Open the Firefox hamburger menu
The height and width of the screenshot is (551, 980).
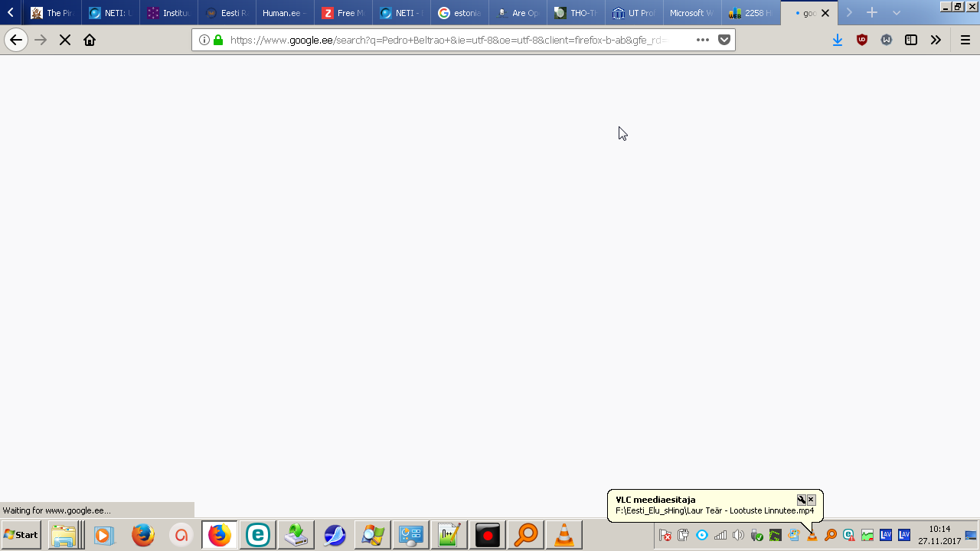point(965,41)
